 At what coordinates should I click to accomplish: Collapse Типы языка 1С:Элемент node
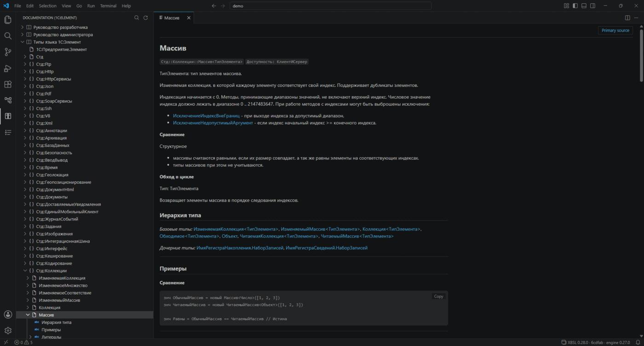pos(23,42)
